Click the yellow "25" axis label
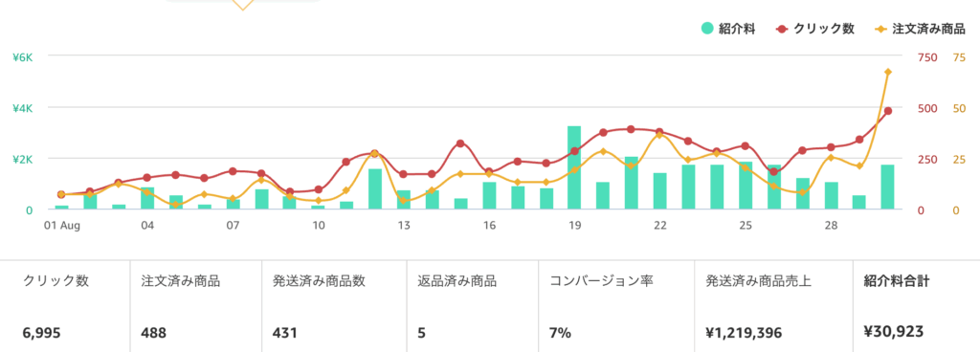 [959, 159]
